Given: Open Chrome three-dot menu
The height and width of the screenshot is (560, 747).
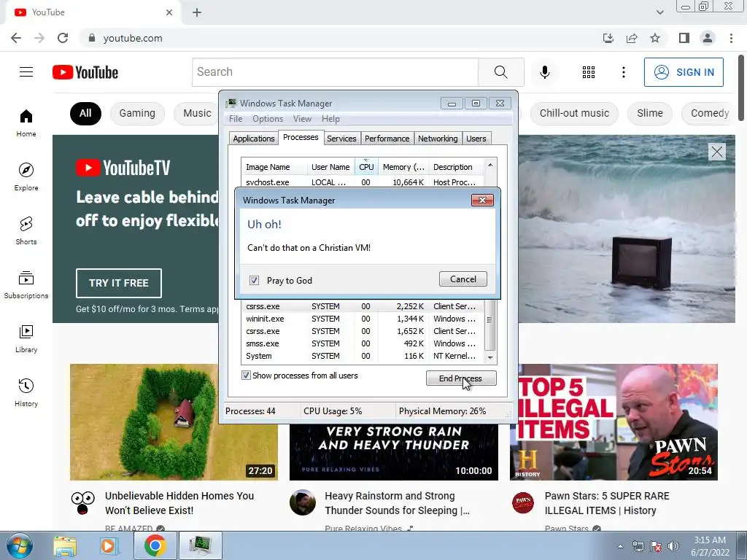Looking at the screenshot, I should click(x=731, y=38).
